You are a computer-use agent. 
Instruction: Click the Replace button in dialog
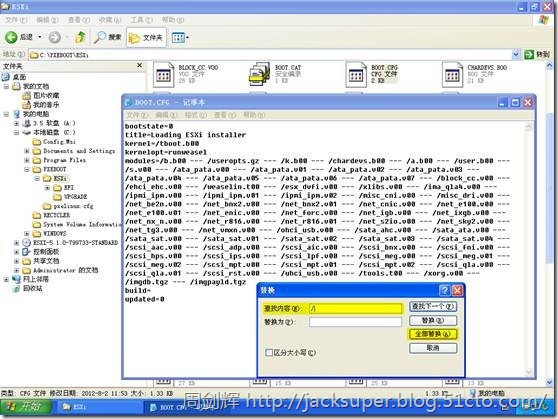(x=433, y=320)
